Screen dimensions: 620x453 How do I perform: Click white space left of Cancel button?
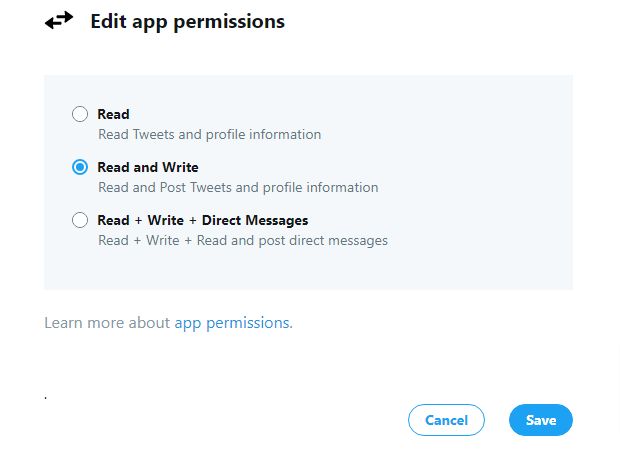[x=250, y=421]
